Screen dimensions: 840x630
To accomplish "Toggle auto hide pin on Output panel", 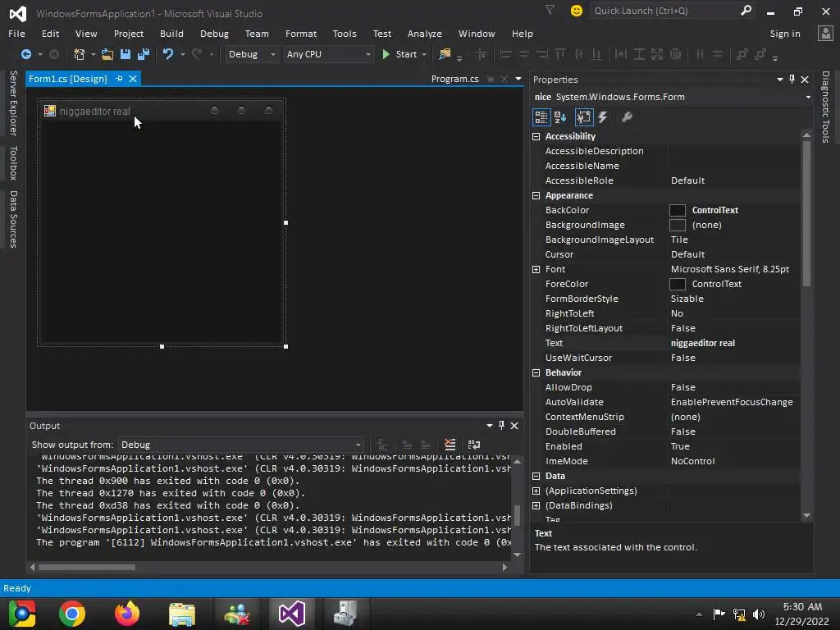I will tap(501, 426).
